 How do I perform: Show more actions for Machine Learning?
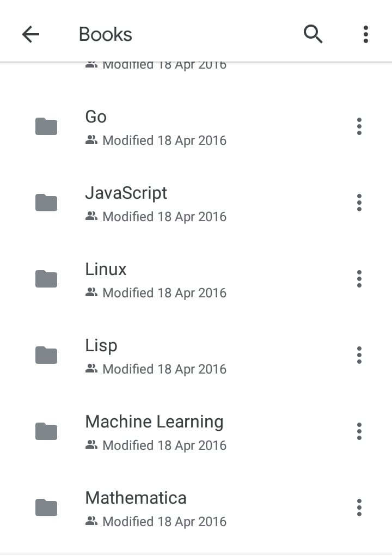pos(359,431)
